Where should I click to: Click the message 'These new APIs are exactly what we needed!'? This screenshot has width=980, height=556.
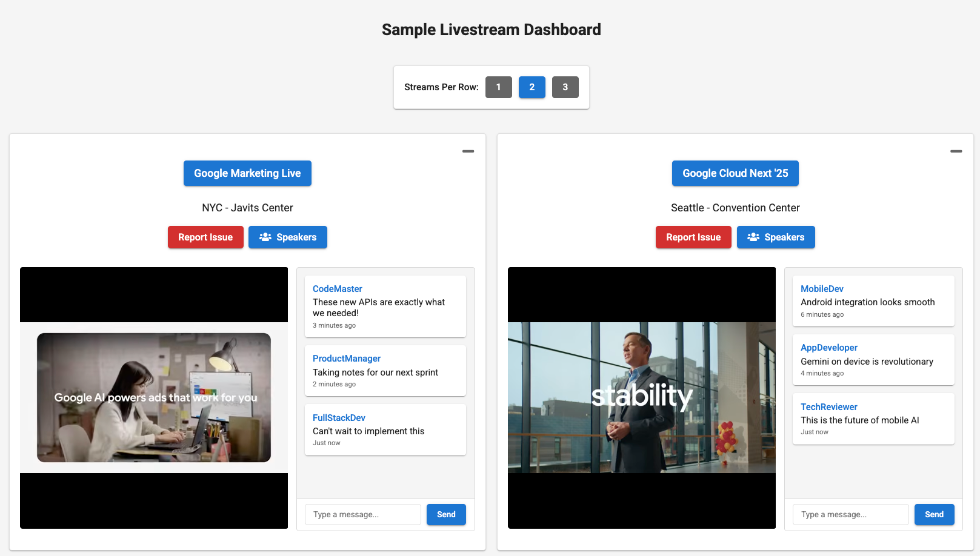click(379, 308)
